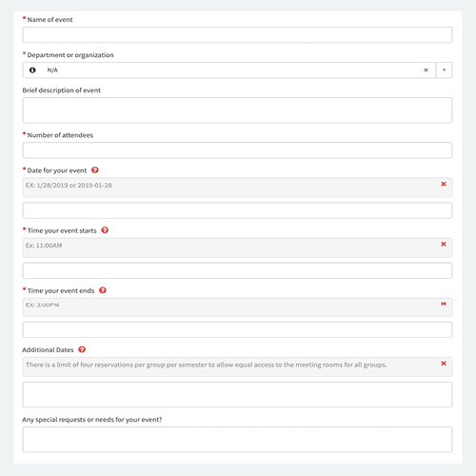Dismiss the 11:00AM example hint

pyautogui.click(x=444, y=244)
